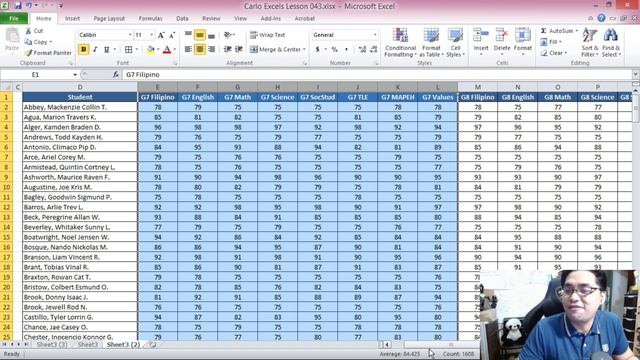Click Save icon in Quick Access Toolbar
Image resolution: width=640 pixels, height=360 pixels.
coord(18,6)
